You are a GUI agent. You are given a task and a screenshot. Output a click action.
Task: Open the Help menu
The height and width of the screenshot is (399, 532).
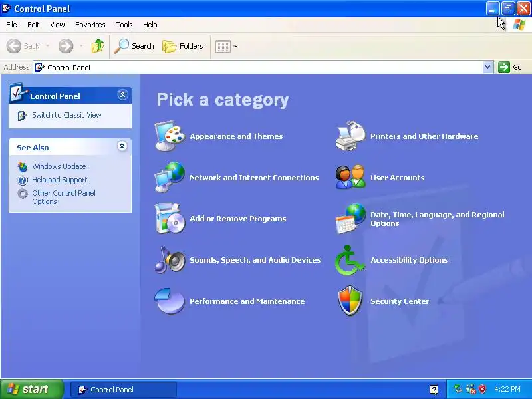point(150,25)
